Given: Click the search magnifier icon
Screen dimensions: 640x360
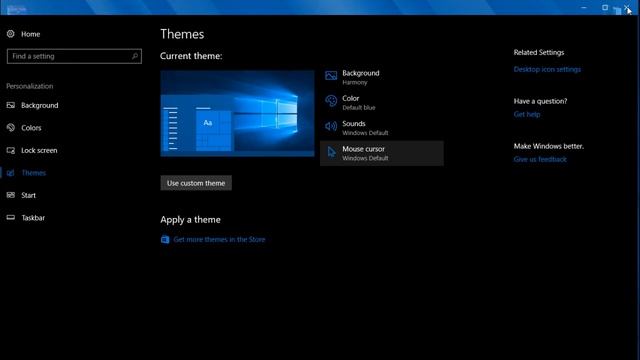Looking at the screenshot, I should (135, 56).
